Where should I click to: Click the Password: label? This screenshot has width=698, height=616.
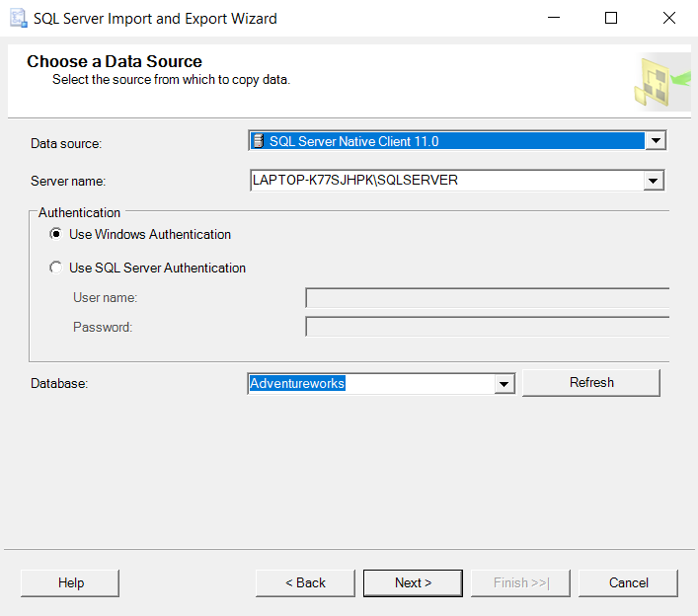tap(103, 327)
